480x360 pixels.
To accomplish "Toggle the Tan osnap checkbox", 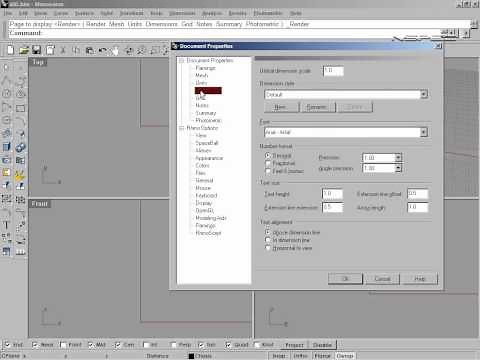I will (x=201, y=345).
